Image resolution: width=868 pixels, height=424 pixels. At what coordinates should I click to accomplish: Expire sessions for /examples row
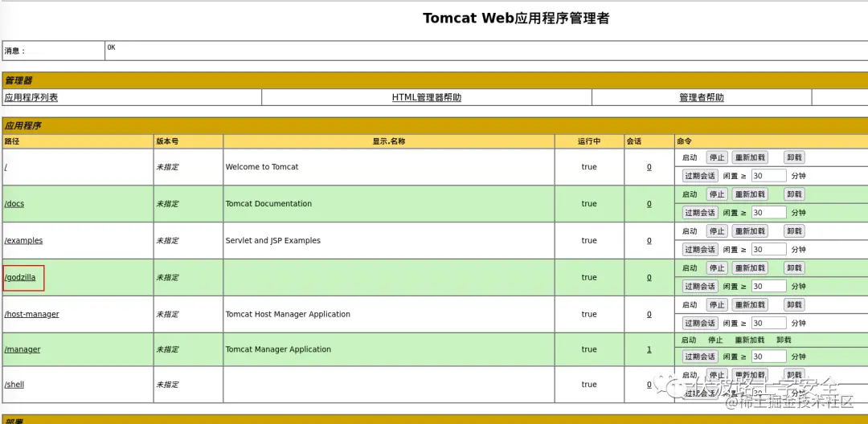700,249
